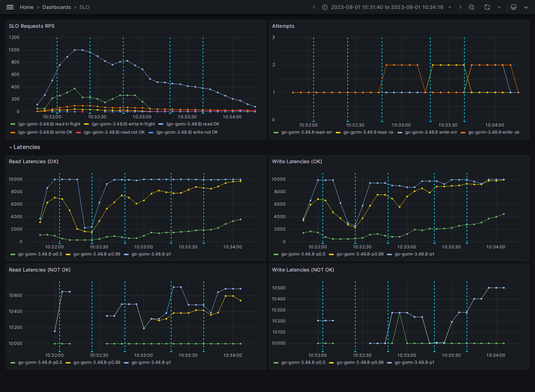Open Dashboards breadcrumb link

[57, 7]
